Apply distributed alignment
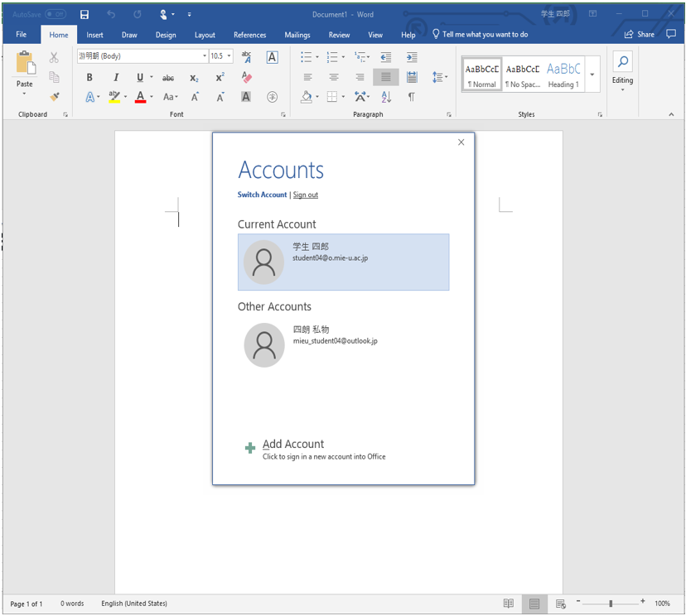Image resolution: width=686 pixels, height=616 pixels. [412, 77]
